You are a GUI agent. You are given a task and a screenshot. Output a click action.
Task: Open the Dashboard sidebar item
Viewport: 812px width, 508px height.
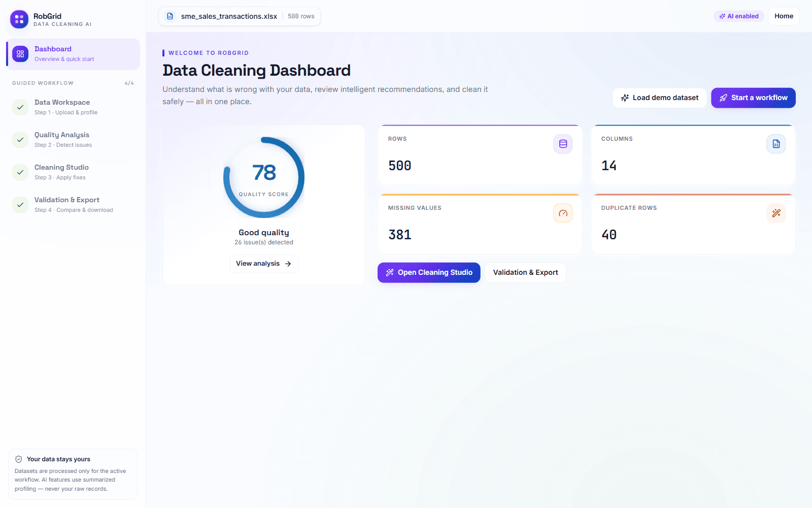(x=73, y=54)
